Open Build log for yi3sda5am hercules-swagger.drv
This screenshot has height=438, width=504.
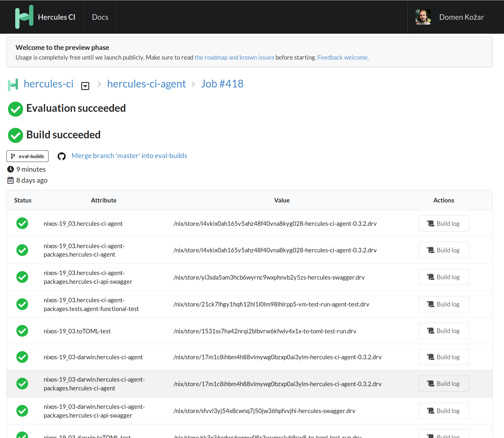point(444,277)
